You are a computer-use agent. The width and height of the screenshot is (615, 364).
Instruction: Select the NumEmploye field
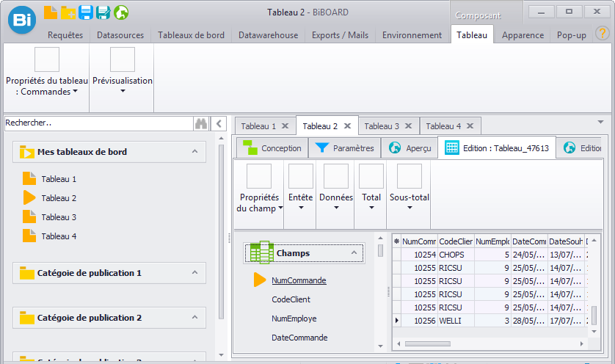pos(294,318)
